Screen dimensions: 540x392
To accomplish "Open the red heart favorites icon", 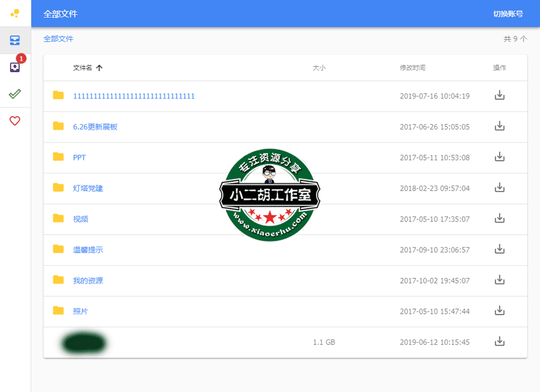I will tap(15, 120).
